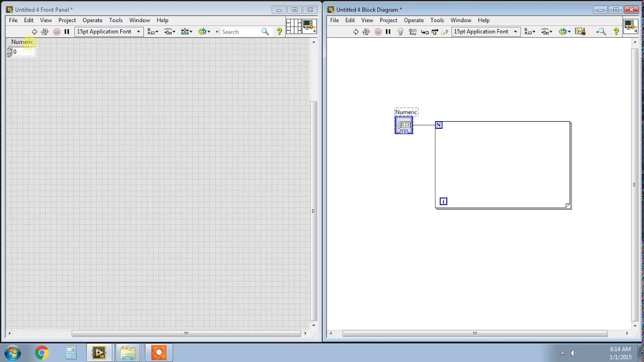Open Tools menu in Block Diagram window

point(437,20)
